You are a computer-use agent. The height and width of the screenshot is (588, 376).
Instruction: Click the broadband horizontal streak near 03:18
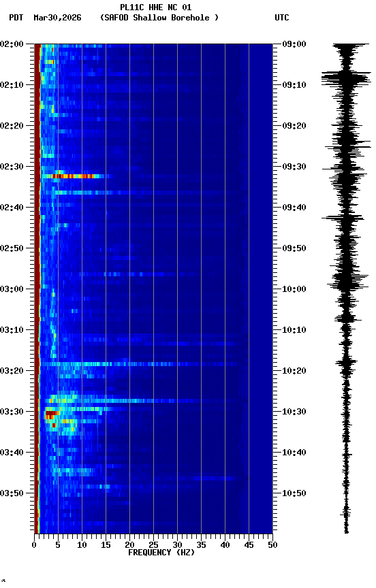[139, 363]
